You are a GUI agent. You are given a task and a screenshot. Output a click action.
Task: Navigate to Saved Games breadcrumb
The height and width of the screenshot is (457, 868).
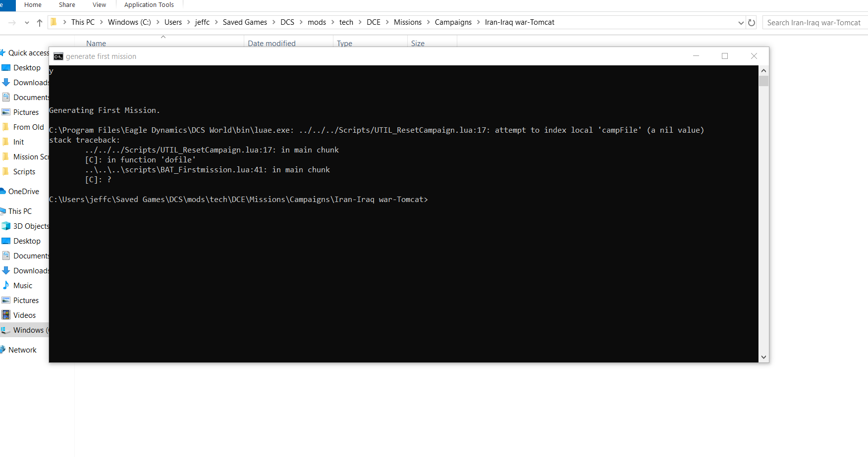coord(245,22)
